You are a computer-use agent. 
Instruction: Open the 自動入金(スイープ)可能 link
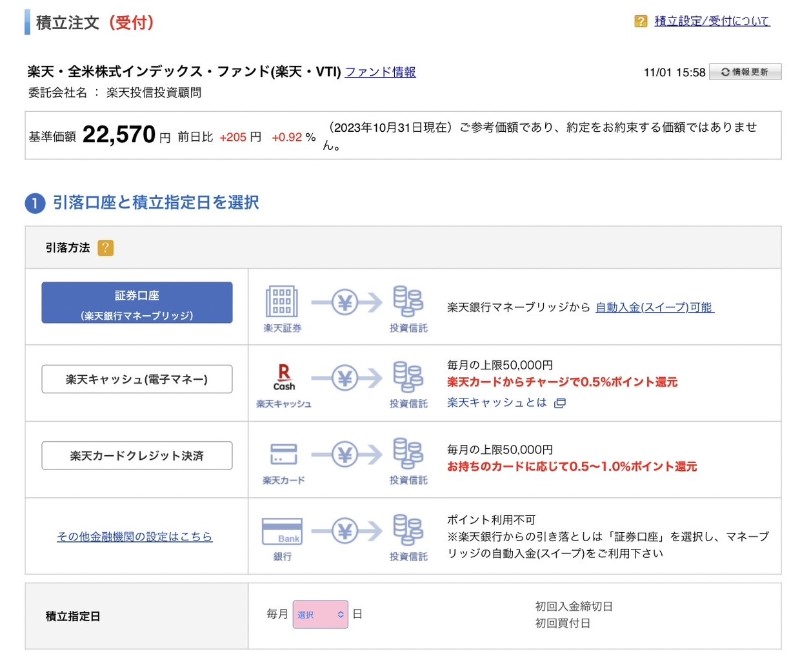point(655,307)
